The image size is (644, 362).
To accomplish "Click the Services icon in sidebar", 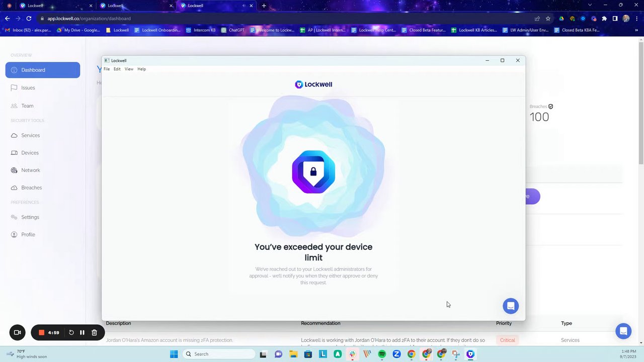I will (x=14, y=135).
